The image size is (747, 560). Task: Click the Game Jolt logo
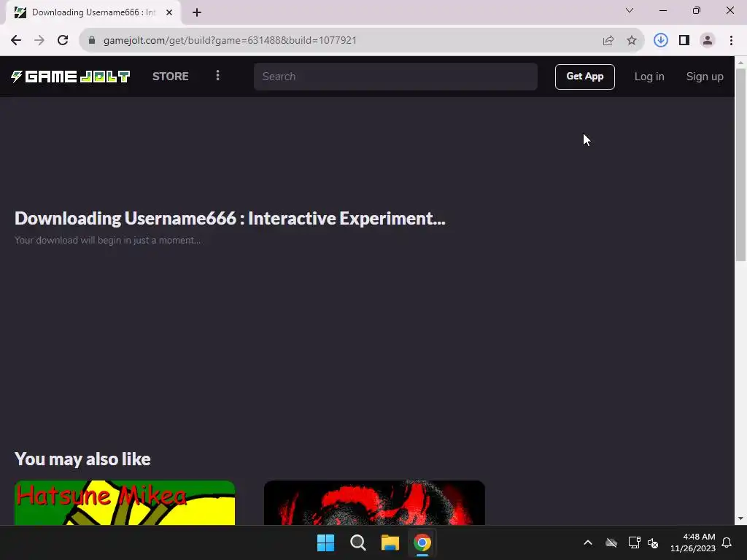coord(71,76)
